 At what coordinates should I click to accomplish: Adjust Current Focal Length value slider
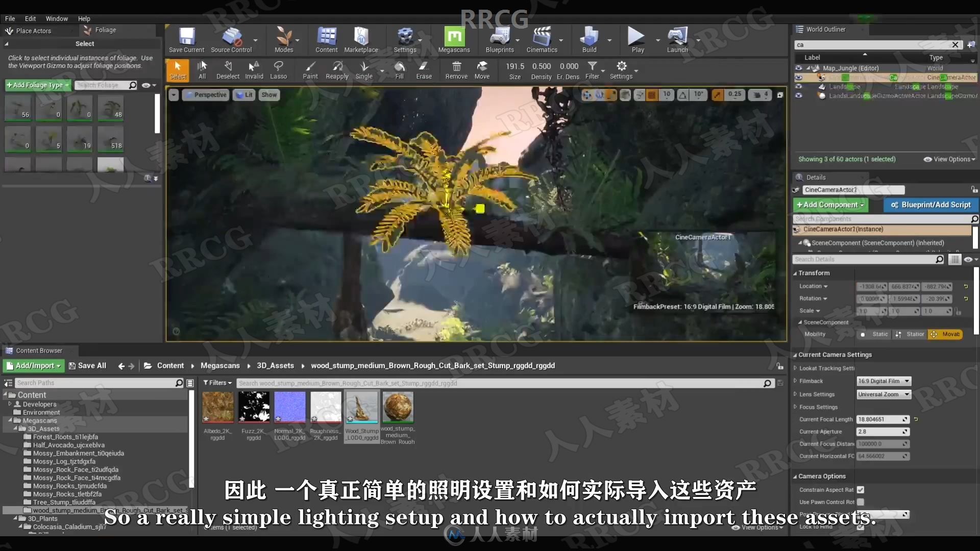(x=880, y=419)
